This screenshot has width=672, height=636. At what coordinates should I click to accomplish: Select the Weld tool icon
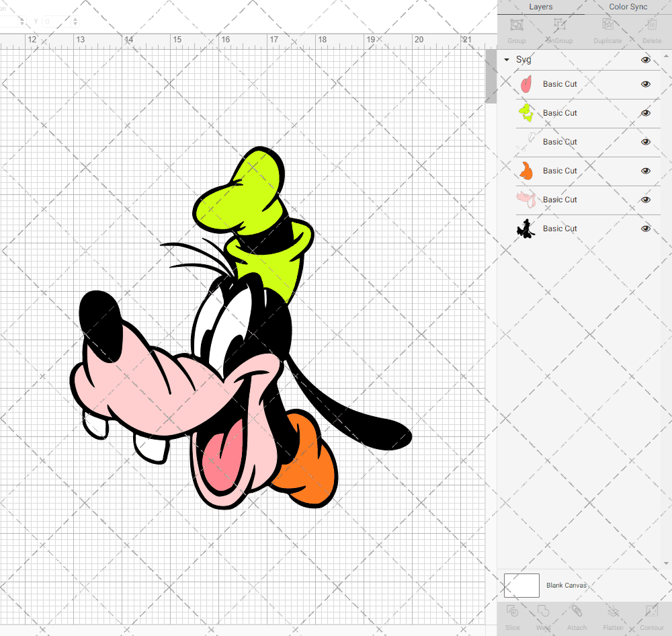click(543, 611)
